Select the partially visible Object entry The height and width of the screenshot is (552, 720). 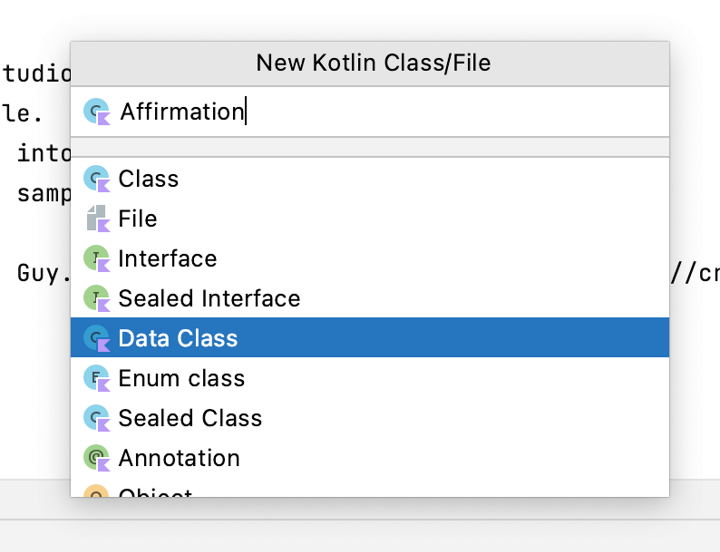click(155, 492)
